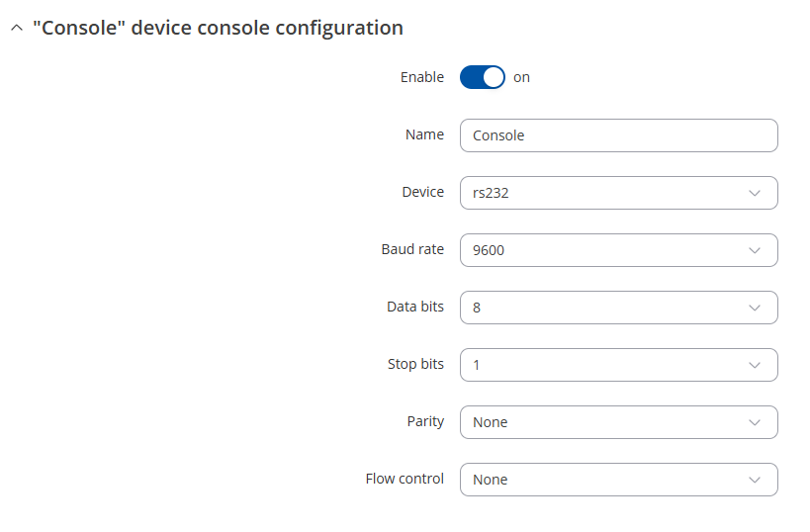Collapse the Console device configuration section
Image resolution: width=810 pixels, height=532 pixels.
tap(16, 29)
